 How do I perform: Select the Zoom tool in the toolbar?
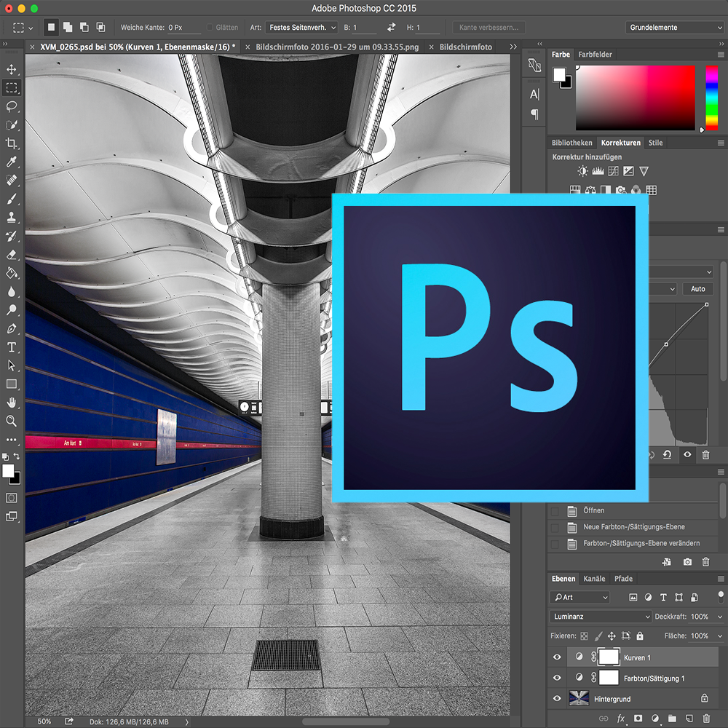tap(11, 421)
